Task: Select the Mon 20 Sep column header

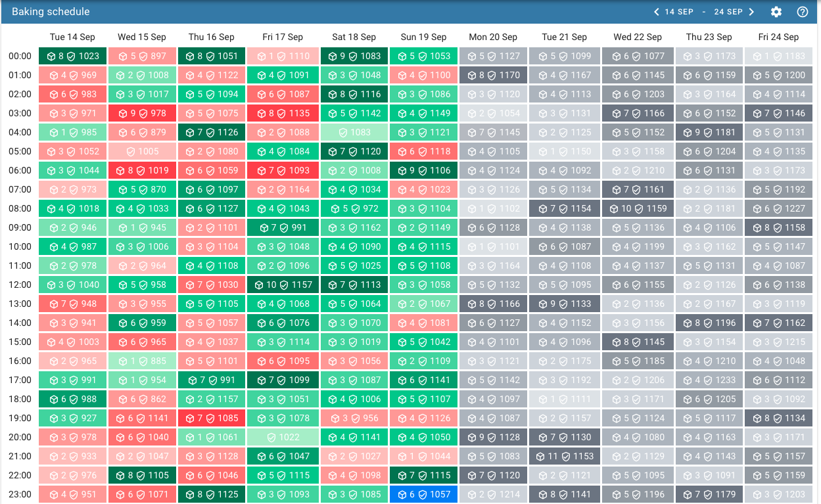Action: point(493,37)
